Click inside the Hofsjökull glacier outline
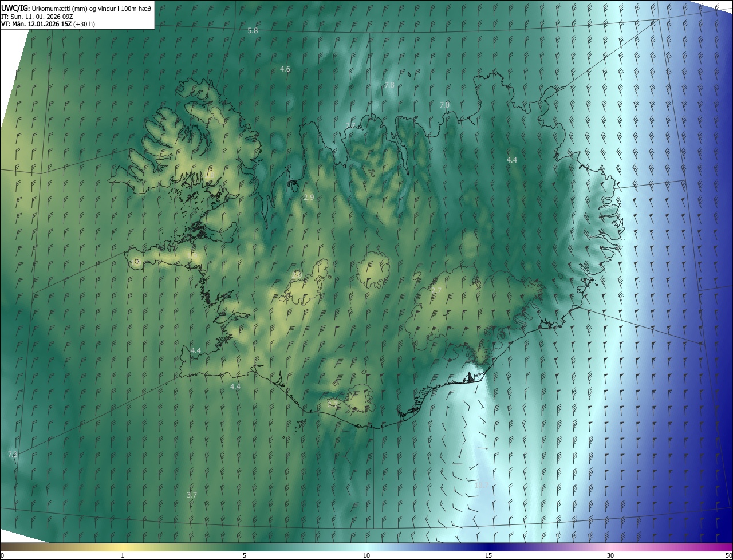 coord(373,271)
